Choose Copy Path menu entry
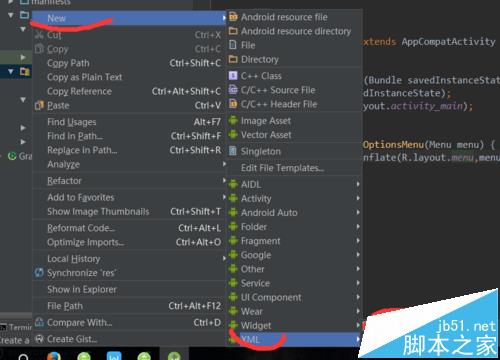Image resolution: width=500 pixels, height=360 pixels. [x=129, y=63]
